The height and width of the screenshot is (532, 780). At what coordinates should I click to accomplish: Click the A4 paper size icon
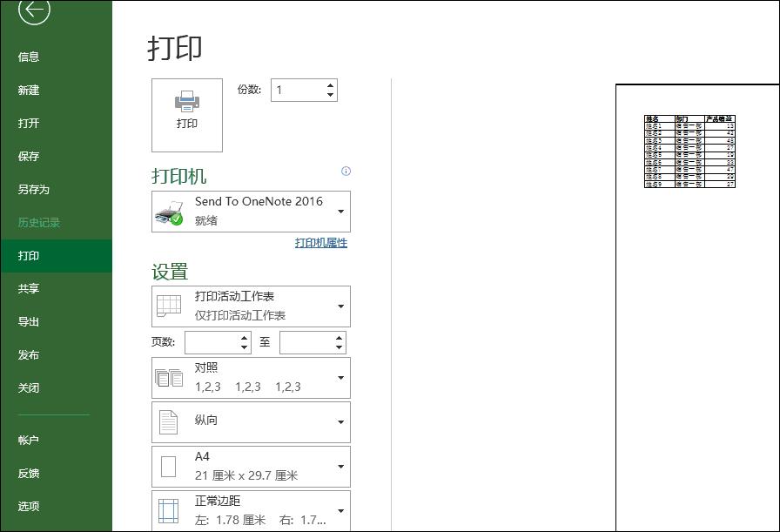pyautogui.click(x=170, y=466)
